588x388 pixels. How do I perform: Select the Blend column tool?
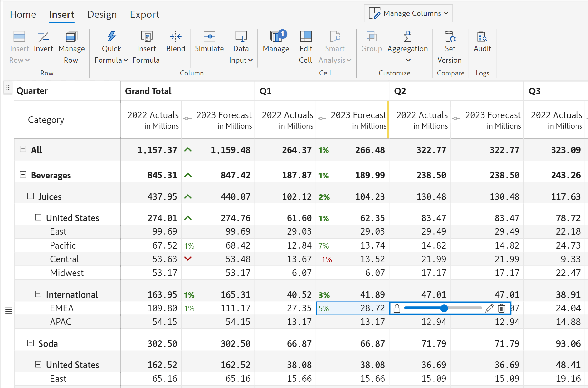tap(176, 37)
